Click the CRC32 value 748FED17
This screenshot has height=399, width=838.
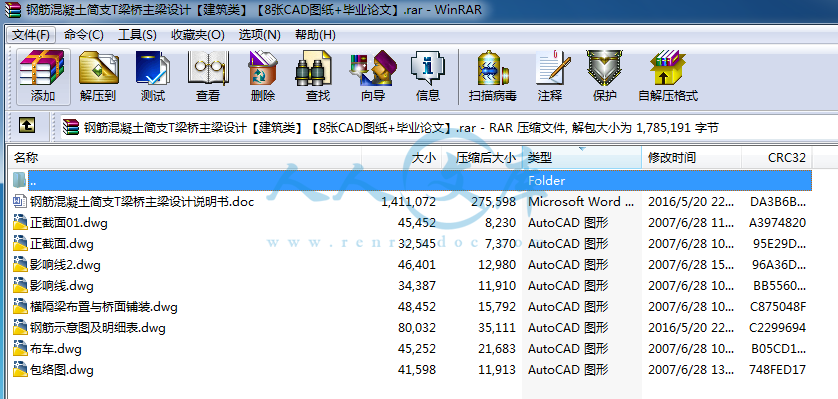[x=778, y=370]
